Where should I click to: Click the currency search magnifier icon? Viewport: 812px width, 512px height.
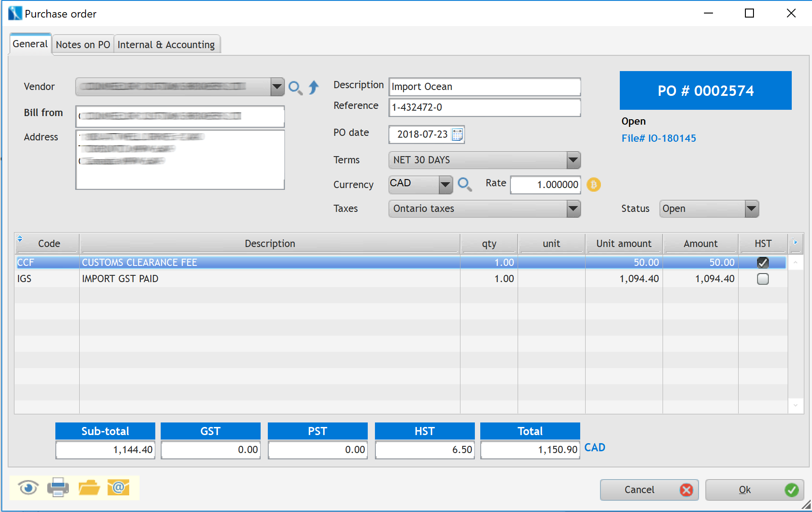click(x=465, y=184)
